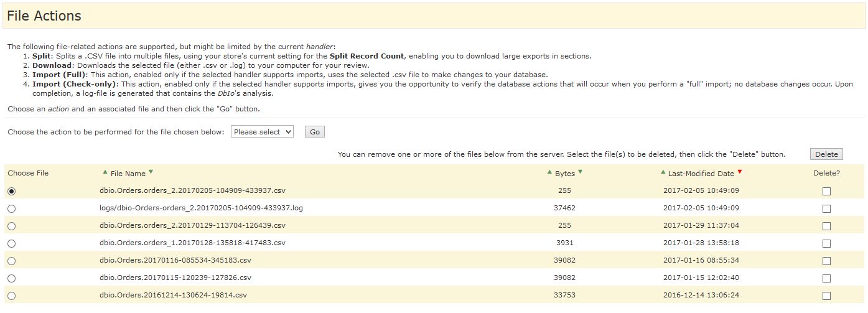This screenshot has width=868, height=313.
Task: Sort Bytes column ascending arrow
Action: pyautogui.click(x=549, y=172)
